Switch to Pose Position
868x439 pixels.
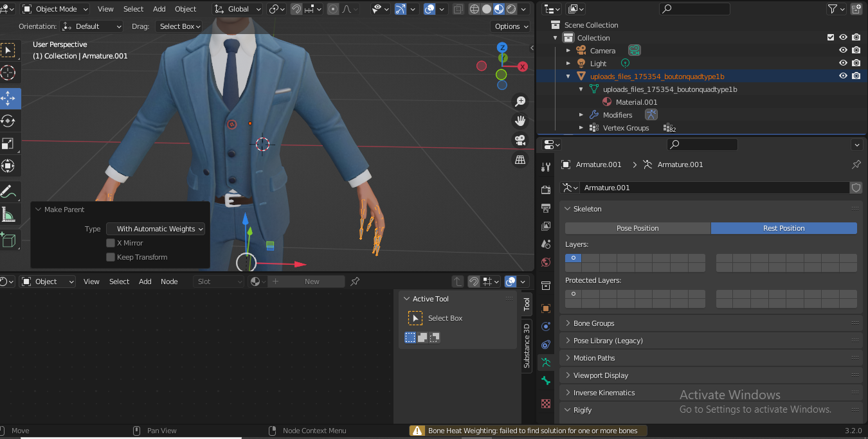pyautogui.click(x=638, y=228)
